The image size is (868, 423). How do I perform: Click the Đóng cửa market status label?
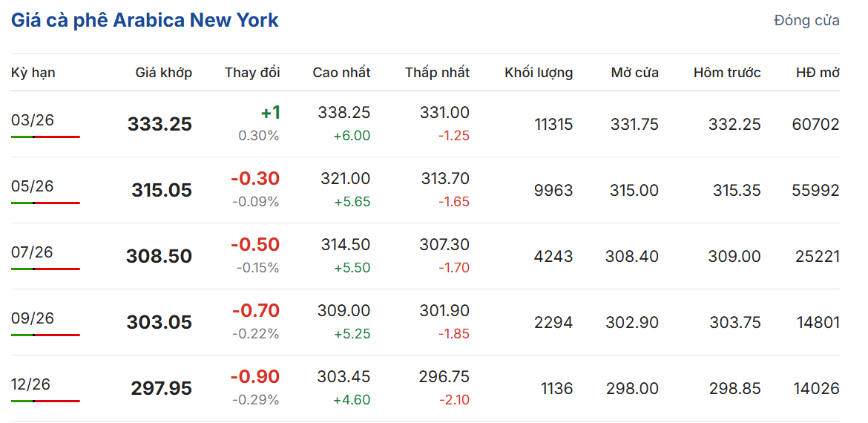pos(806,20)
